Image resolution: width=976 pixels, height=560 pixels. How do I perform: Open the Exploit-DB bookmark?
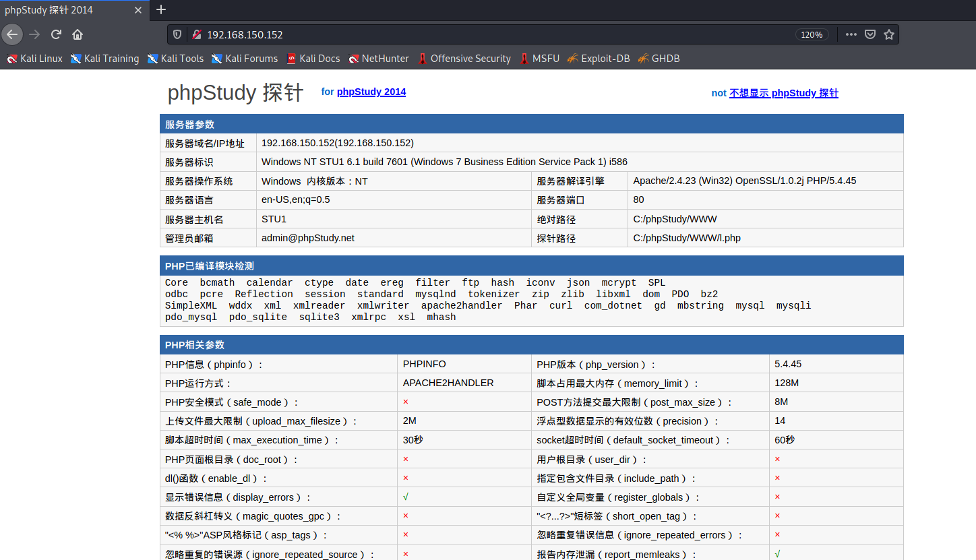click(598, 59)
